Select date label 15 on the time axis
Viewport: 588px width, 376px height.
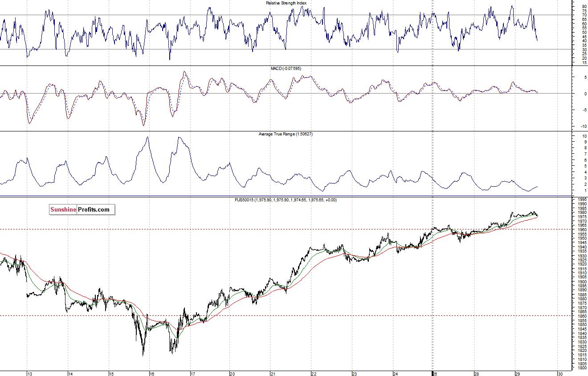pyautogui.click(x=111, y=374)
